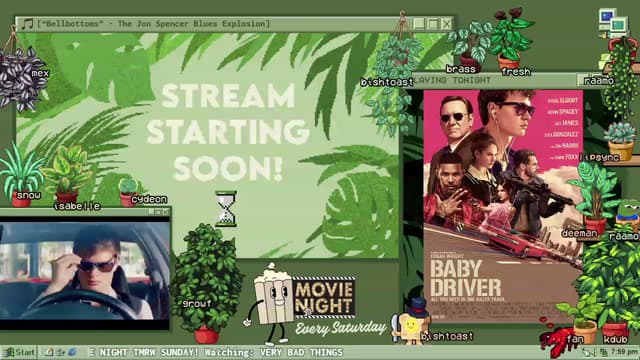Click the Movie Night marquee logo

pos(324,298)
